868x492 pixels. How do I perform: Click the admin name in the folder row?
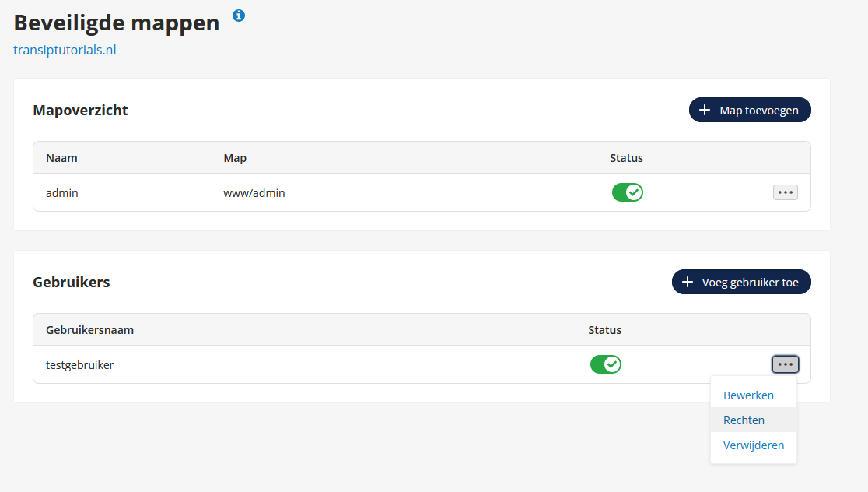62,193
